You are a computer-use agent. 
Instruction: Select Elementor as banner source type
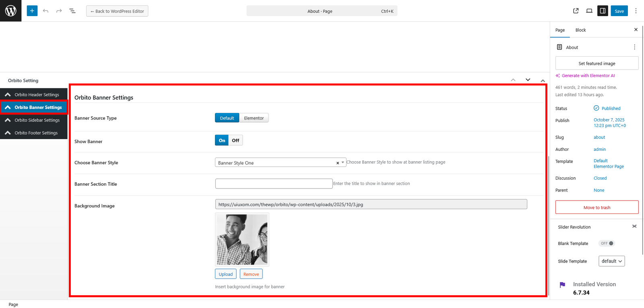click(x=254, y=118)
